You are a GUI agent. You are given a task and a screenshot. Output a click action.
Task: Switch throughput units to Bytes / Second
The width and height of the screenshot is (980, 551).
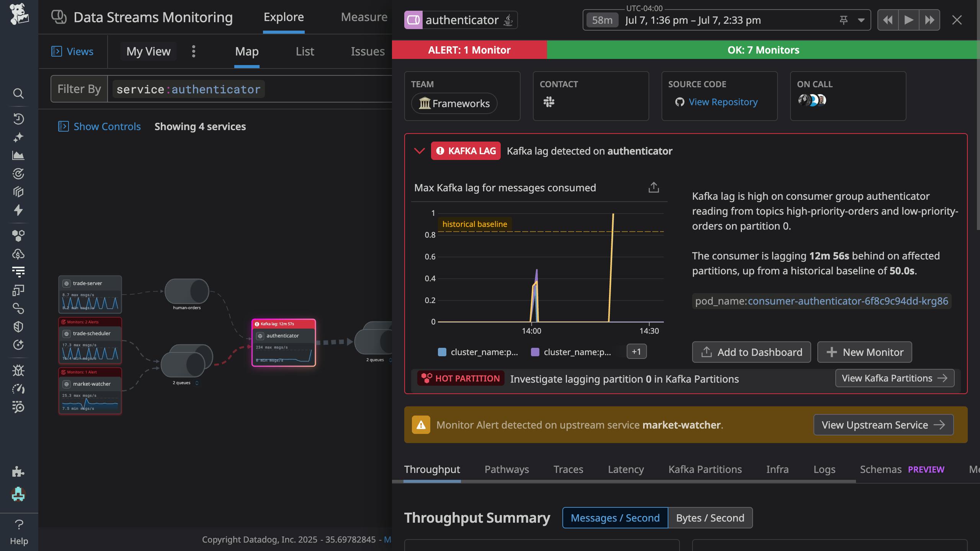[x=710, y=518]
